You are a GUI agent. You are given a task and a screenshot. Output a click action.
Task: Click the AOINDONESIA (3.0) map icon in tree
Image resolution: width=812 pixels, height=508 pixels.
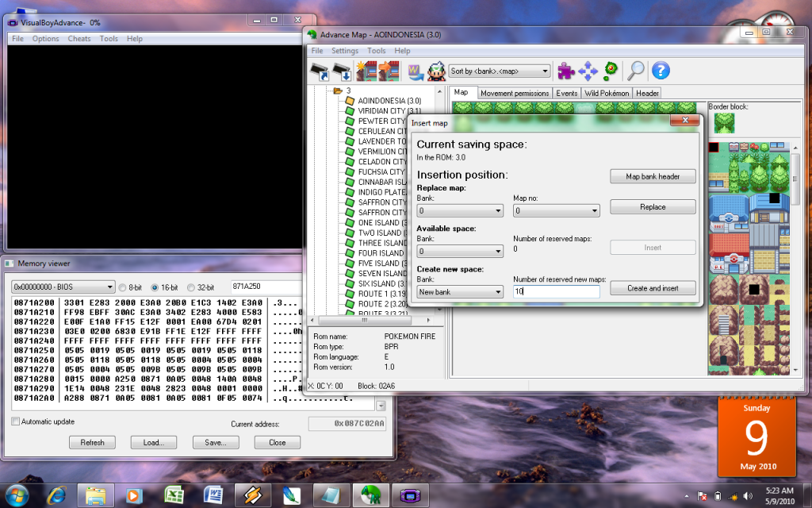350,101
